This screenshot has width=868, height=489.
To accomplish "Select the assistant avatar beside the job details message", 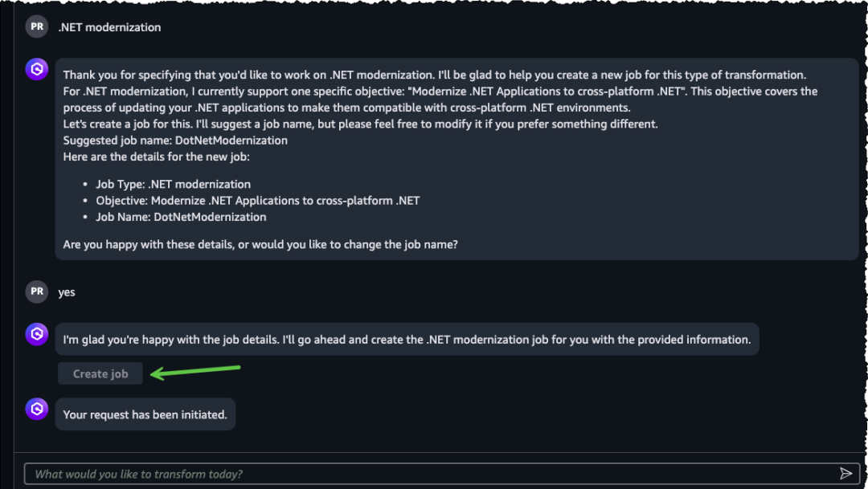I will [37, 70].
